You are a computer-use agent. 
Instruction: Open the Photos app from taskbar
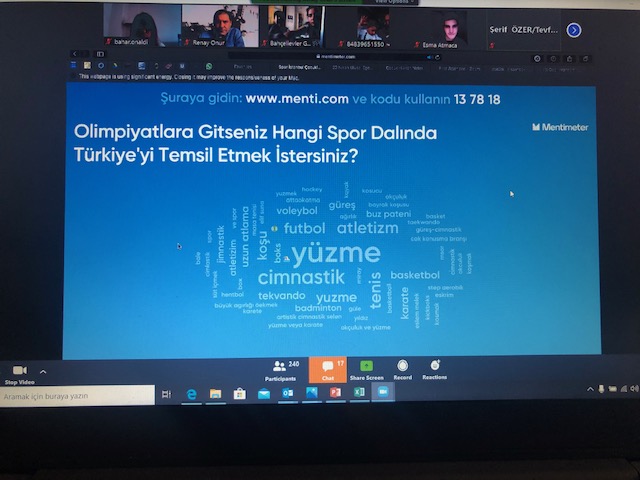click(311, 393)
